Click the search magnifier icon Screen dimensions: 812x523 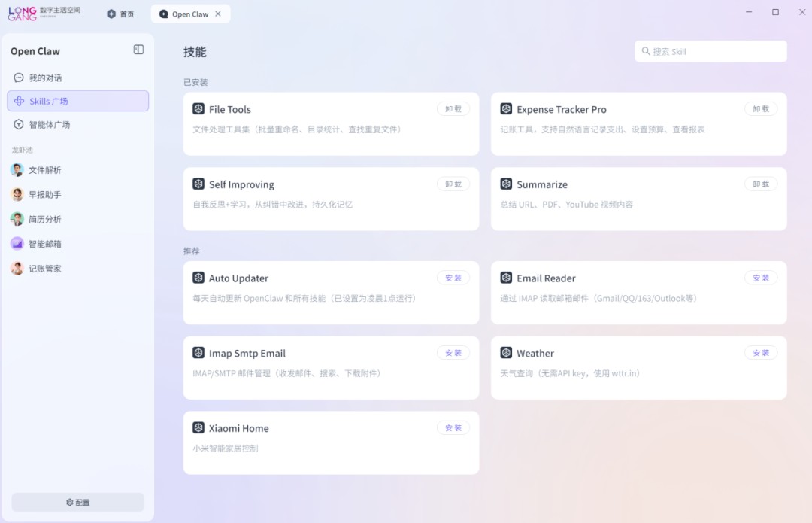(646, 52)
